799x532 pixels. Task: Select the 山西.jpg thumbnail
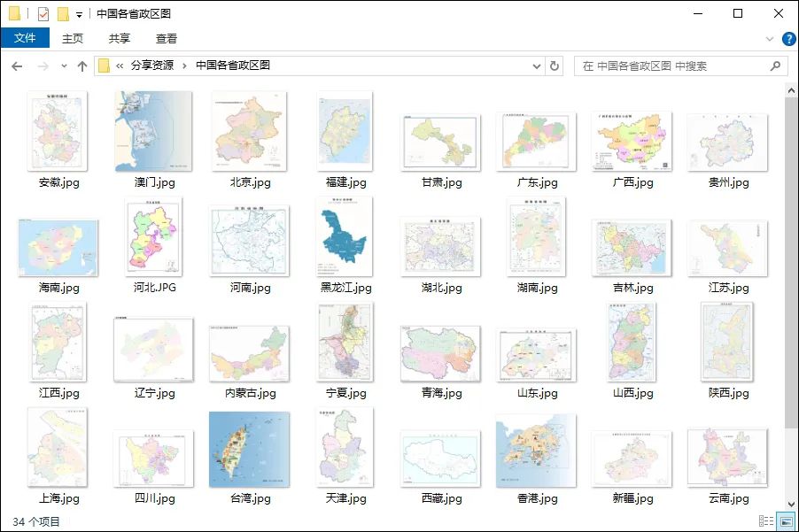632,342
